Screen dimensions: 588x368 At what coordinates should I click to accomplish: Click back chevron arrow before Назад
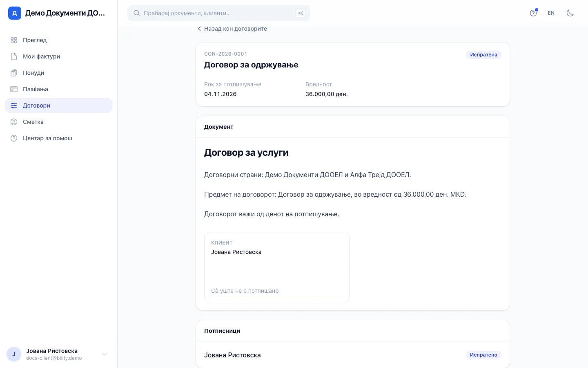tap(199, 29)
